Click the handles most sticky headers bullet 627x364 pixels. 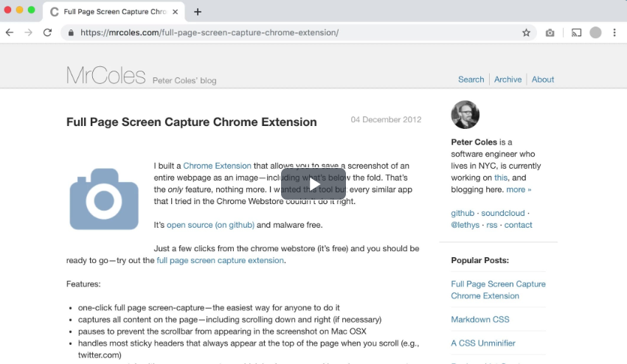tap(249, 349)
